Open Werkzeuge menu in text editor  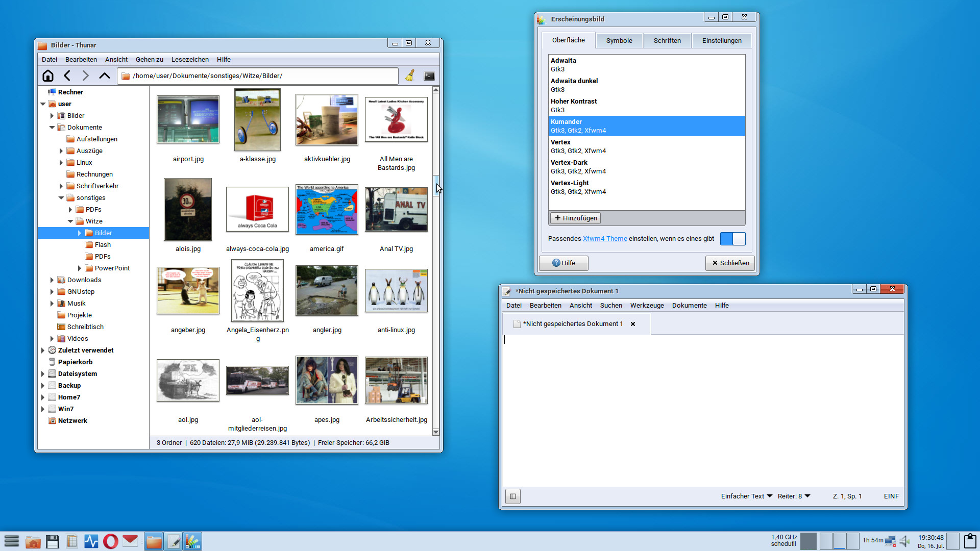point(647,305)
